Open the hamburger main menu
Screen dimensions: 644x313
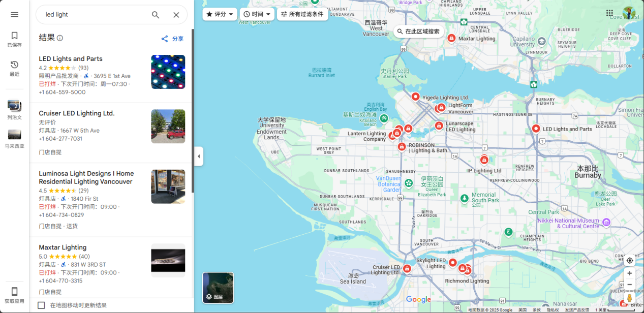[x=14, y=15]
